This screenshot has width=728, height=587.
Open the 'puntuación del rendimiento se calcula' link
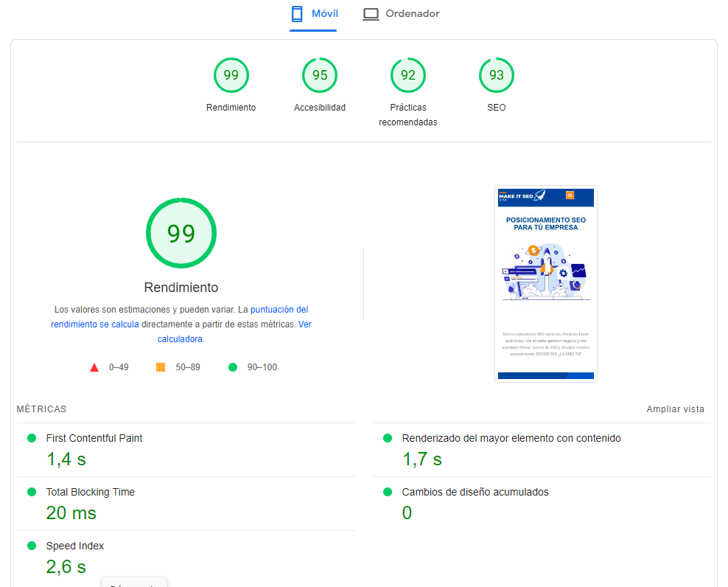(x=279, y=310)
